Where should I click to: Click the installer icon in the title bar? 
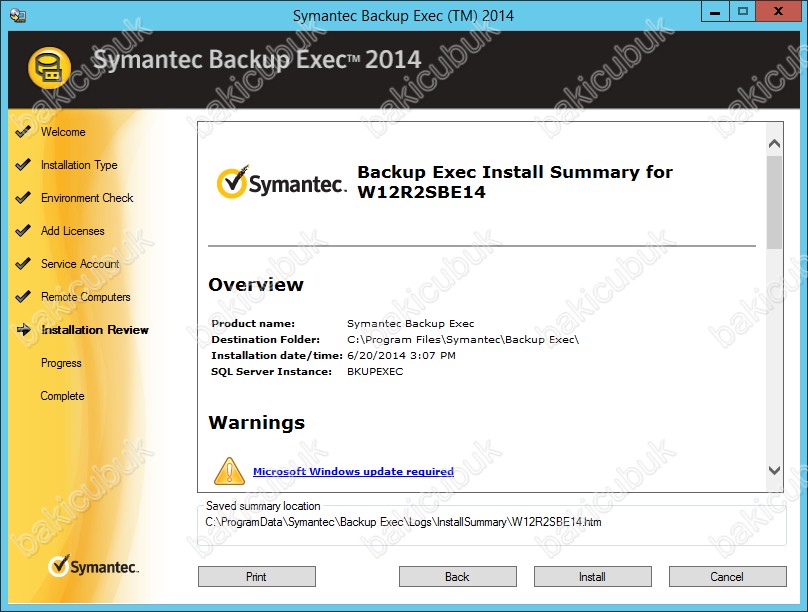point(18,15)
